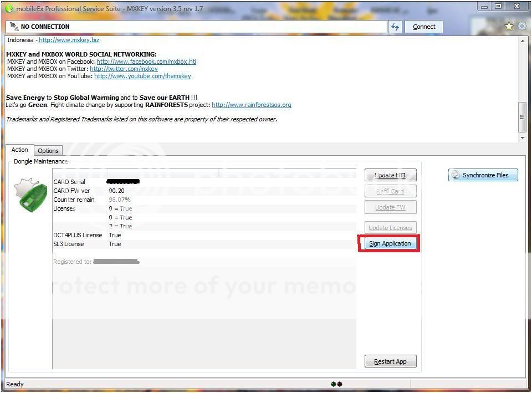Minimize the mobileEx window

(484, 7)
